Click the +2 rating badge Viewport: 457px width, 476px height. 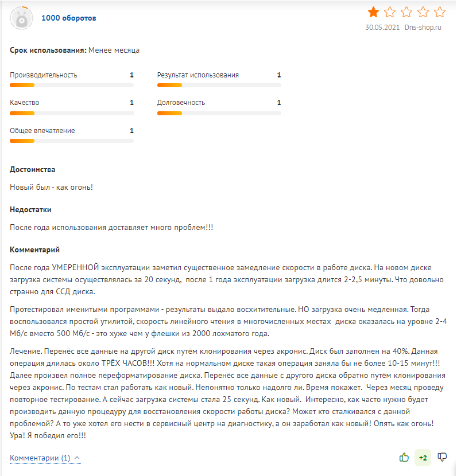click(423, 457)
